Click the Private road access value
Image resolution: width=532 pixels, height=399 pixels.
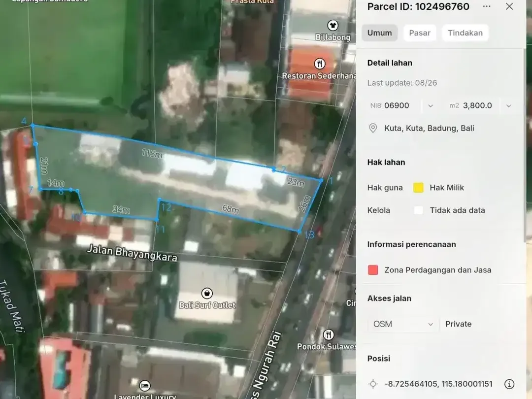coord(459,324)
